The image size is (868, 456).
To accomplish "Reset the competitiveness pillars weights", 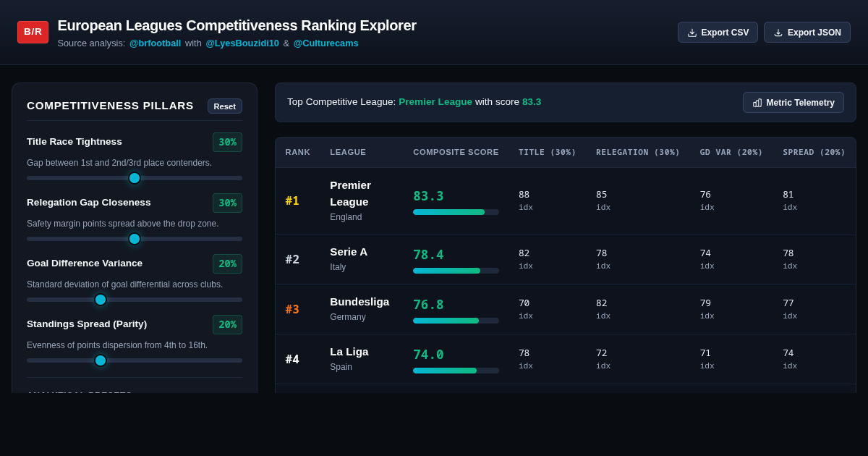I will click(225, 106).
